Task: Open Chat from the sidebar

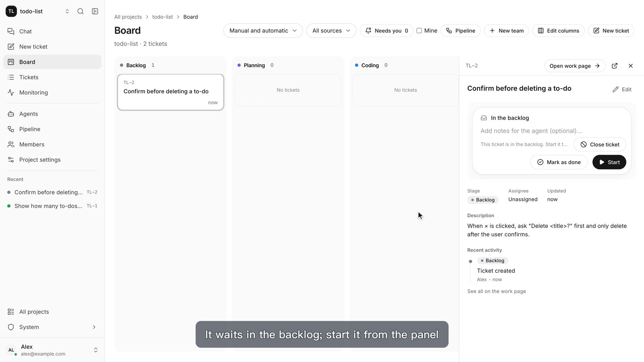Action: [52, 31]
